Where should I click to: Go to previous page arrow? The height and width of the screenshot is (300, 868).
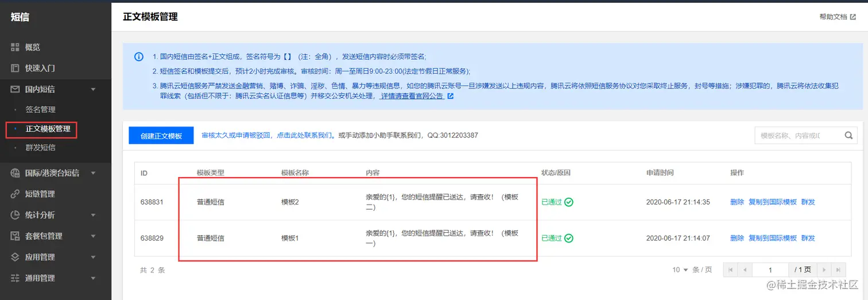pos(745,270)
